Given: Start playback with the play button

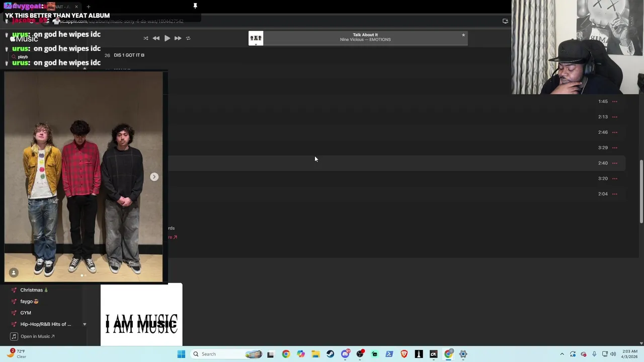Looking at the screenshot, I should tap(167, 38).
